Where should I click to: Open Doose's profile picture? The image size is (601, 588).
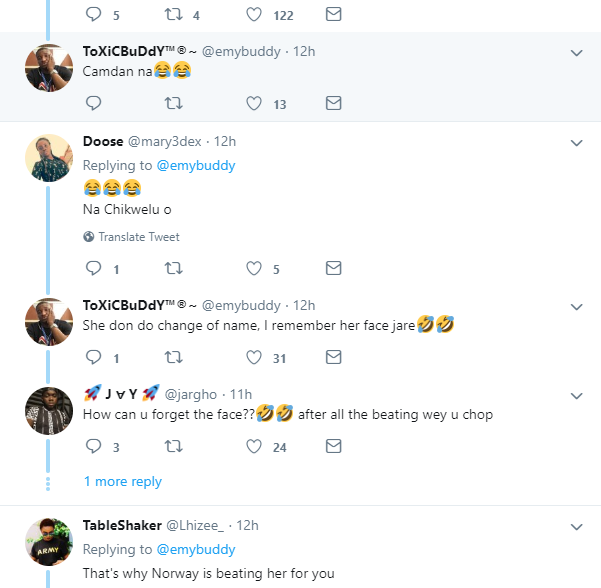pos(49,157)
